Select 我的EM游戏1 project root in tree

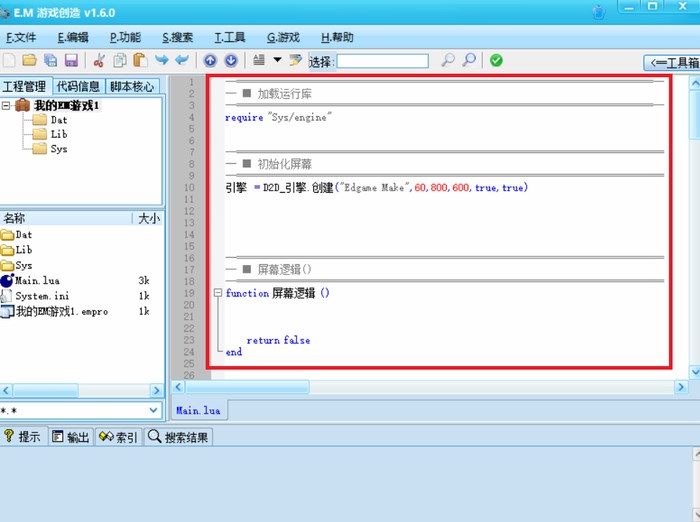(x=67, y=106)
